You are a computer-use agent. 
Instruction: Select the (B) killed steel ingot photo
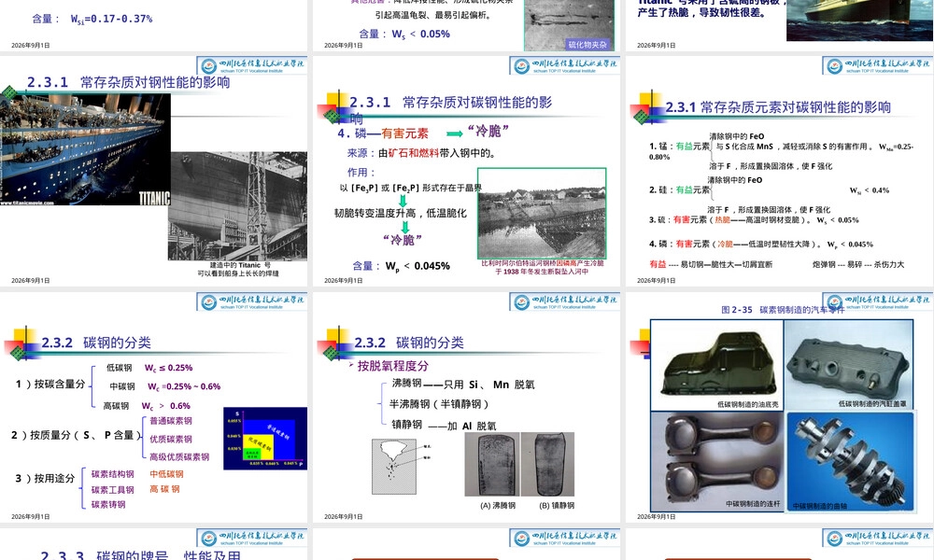(548, 465)
